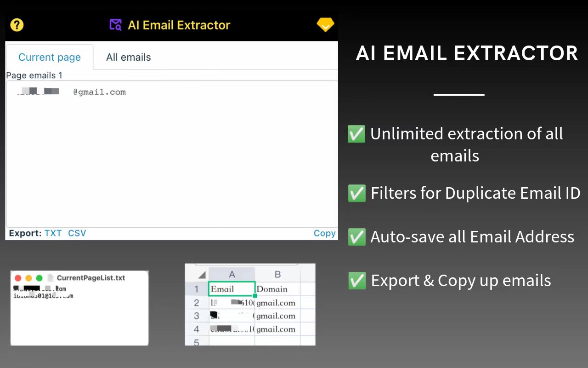Switch to the All emails tab
588x368 pixels.
128,57
